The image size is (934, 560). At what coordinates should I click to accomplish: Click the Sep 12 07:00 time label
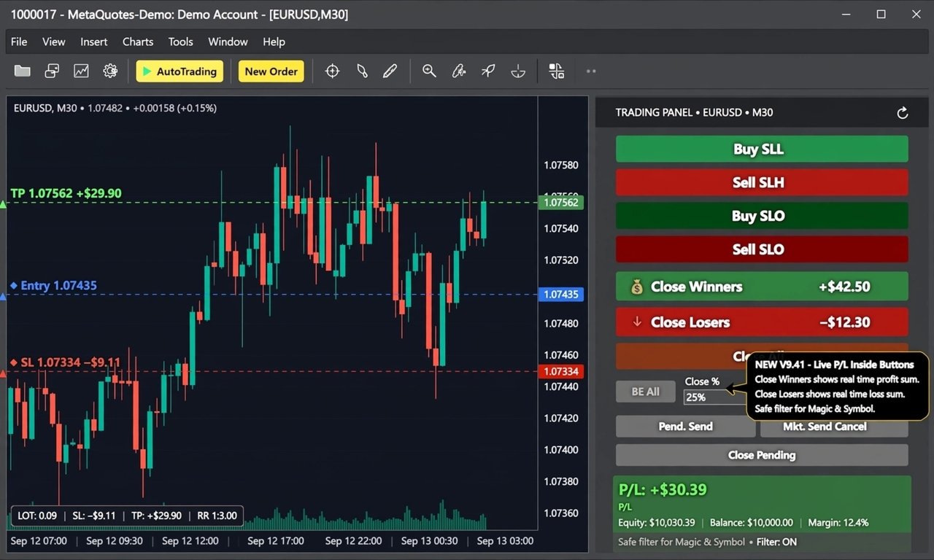tap(39, 541)
